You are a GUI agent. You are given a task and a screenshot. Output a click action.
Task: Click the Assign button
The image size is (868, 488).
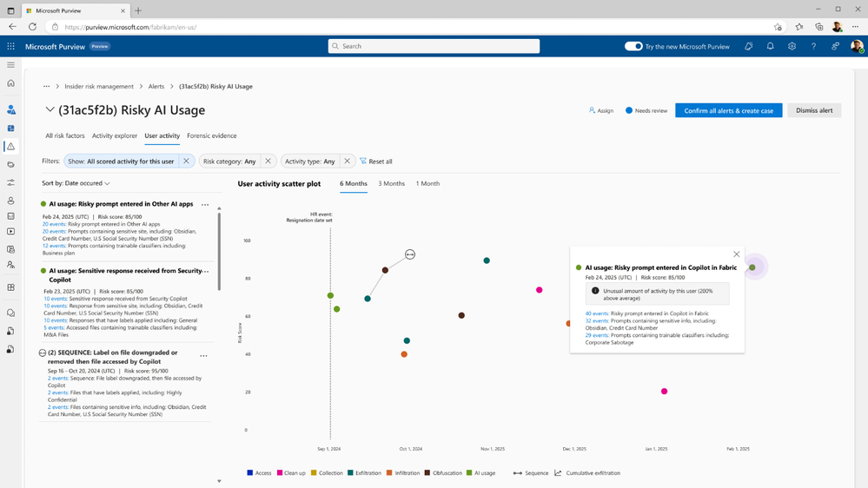(x=601, y=110)
